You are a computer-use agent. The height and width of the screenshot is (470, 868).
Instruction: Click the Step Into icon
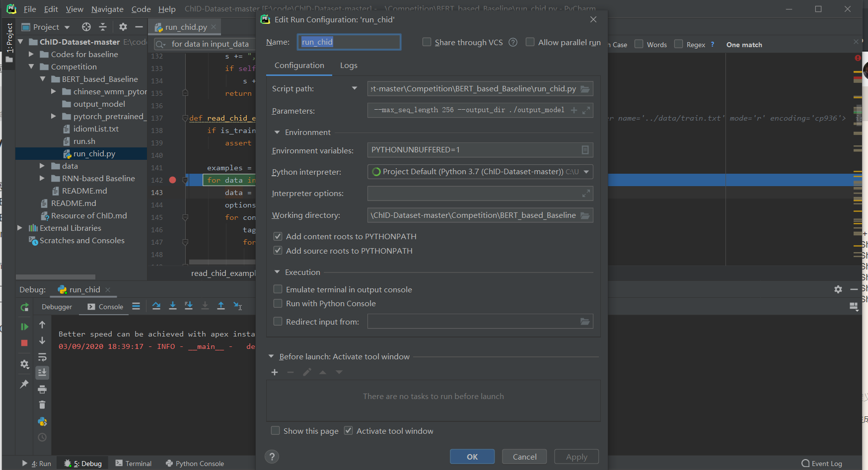click(173, 306)
